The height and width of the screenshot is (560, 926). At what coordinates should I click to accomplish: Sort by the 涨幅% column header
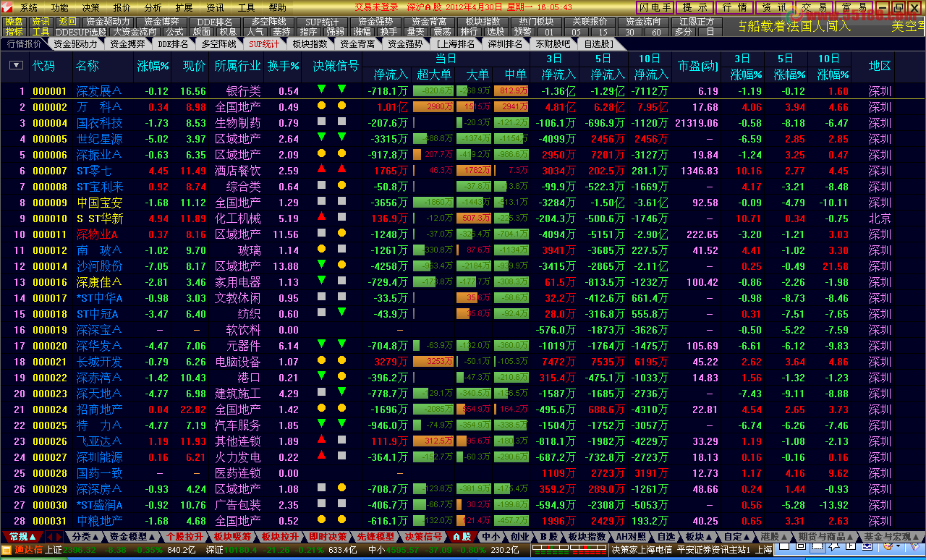[x=153, y=66]
